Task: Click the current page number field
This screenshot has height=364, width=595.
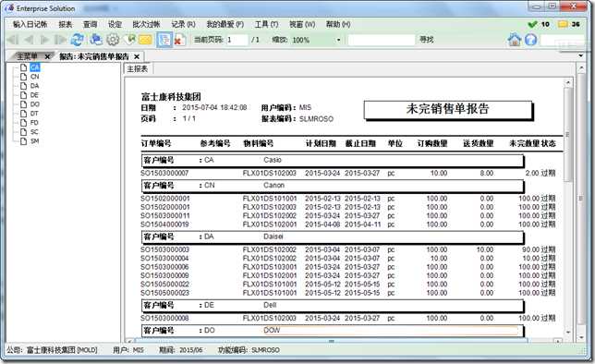Action: point(237,40)
